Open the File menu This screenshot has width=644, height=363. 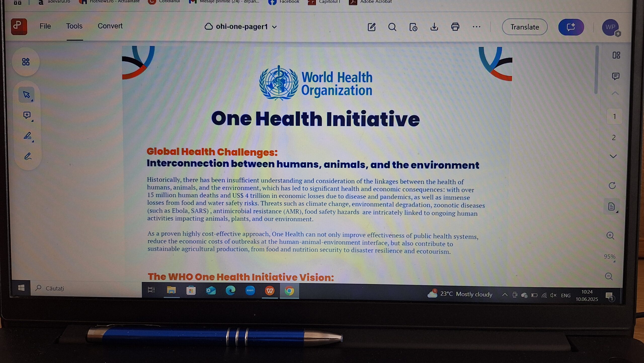pyautogui.click(x=45, y=26)
